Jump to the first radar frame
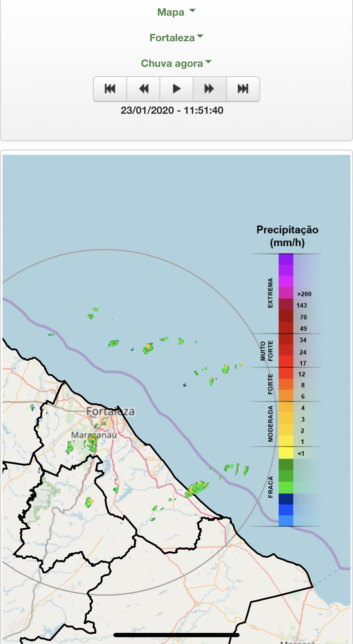 pos(110,89)
